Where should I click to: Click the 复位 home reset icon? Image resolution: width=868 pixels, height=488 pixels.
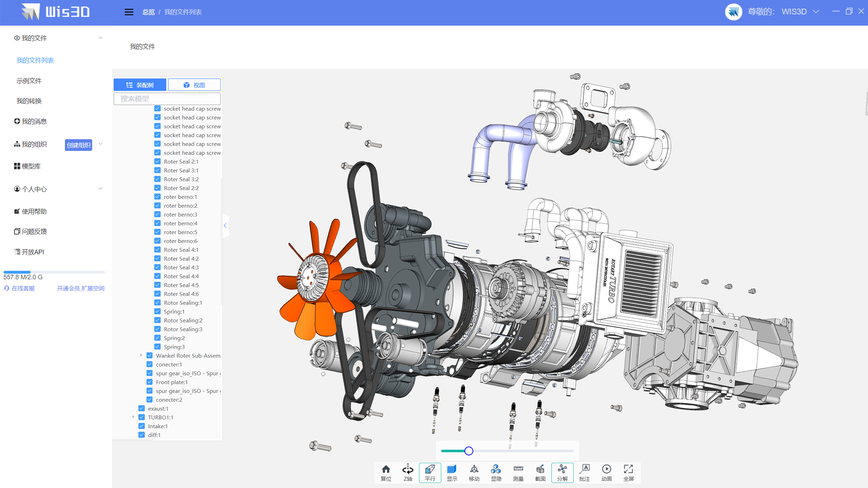point(386,473)
